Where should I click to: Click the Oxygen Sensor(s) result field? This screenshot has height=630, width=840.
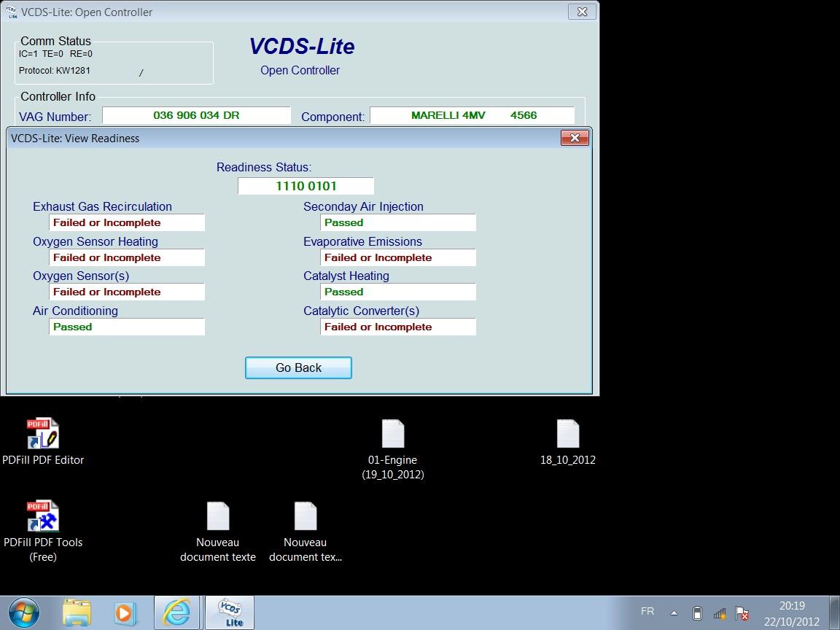click(127, 292)
